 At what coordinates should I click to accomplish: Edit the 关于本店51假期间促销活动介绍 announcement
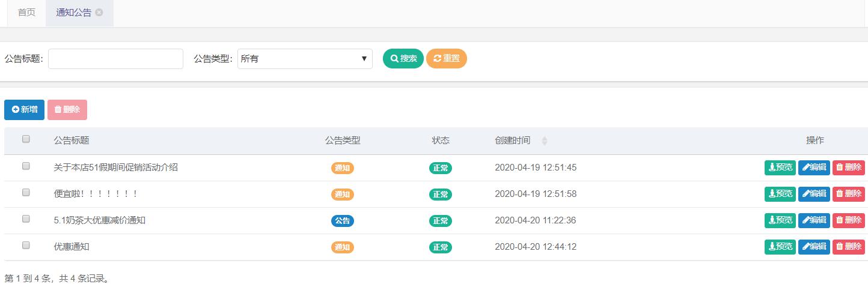point(814,168)
